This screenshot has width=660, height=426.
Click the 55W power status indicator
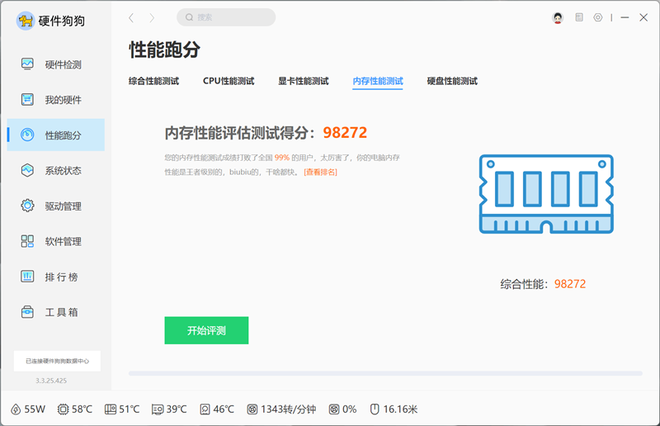[29, 409]
